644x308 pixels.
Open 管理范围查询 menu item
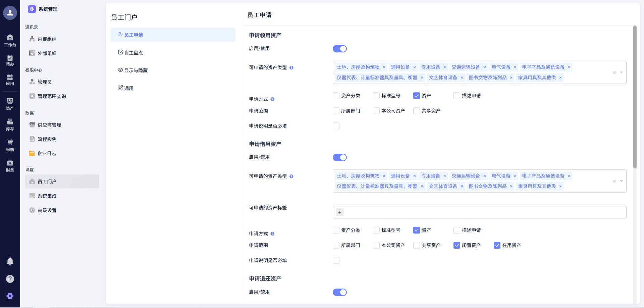point(62,96)
